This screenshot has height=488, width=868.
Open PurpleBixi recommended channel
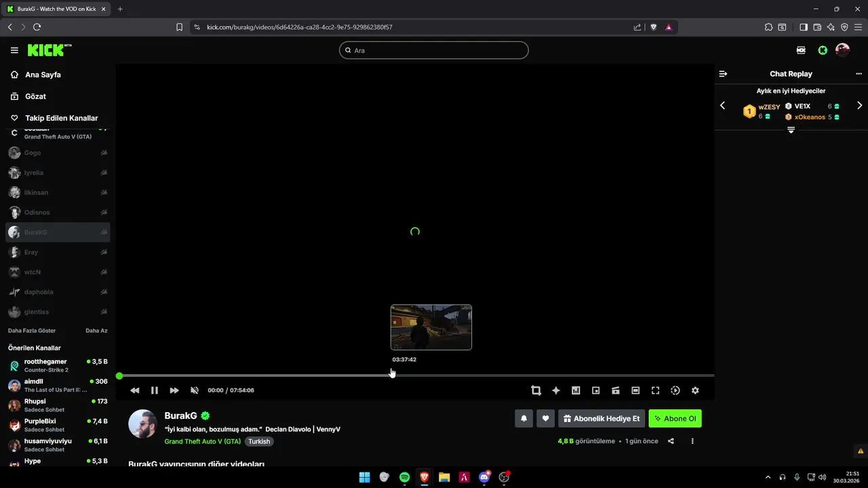pos(58,425)
